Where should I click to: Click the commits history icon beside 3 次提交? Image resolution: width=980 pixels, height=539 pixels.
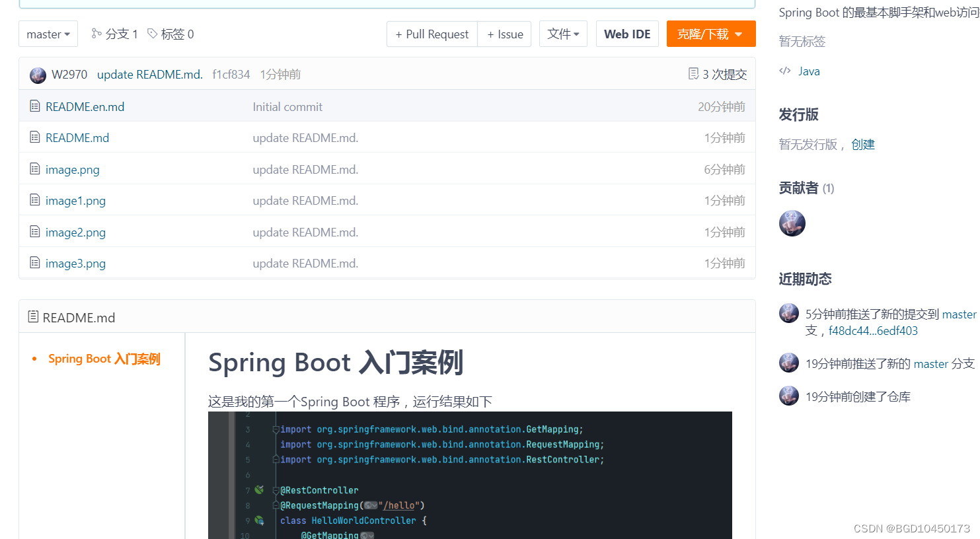click(693, 74)
